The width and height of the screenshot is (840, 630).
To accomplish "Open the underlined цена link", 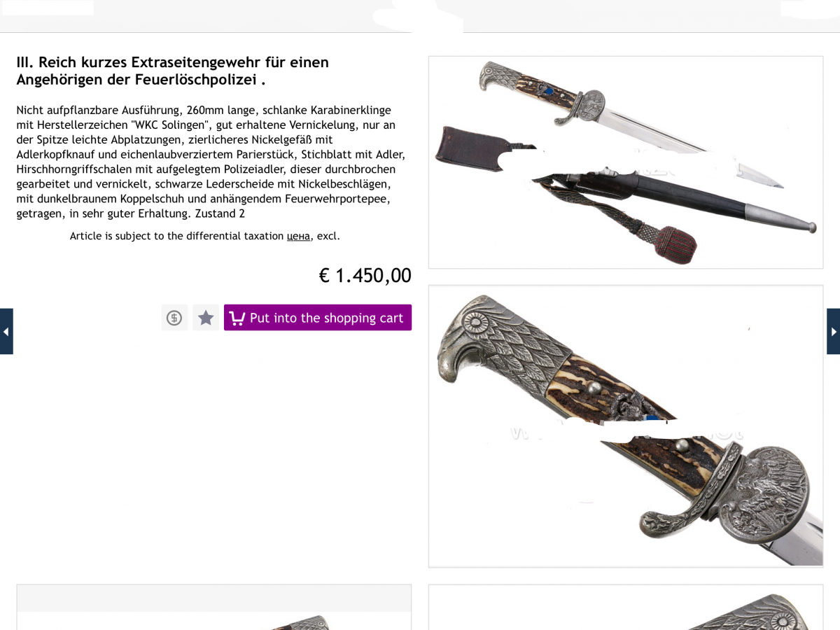I will (x=298, y=236).
